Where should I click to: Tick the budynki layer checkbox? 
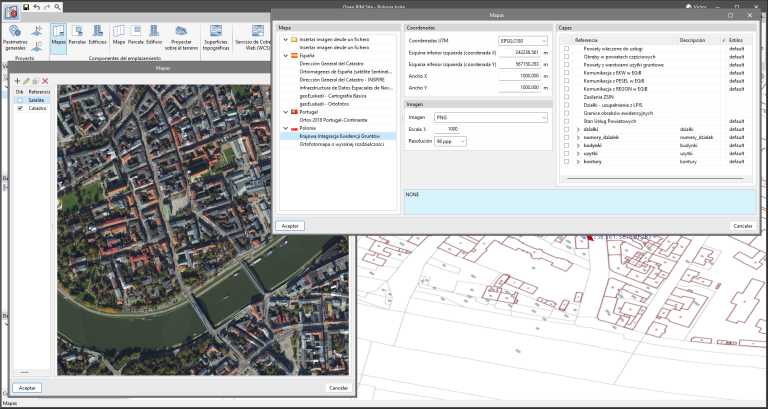(x=566, y=144)
